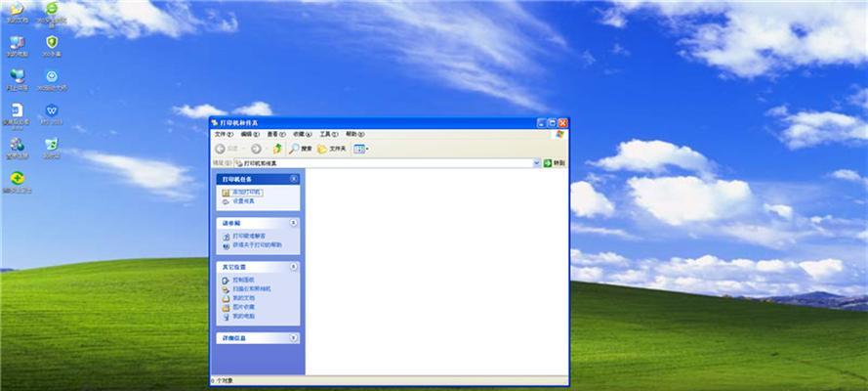Select the green 360 browser desktop icon
The image size is (868, 391).
coord(52,14)
